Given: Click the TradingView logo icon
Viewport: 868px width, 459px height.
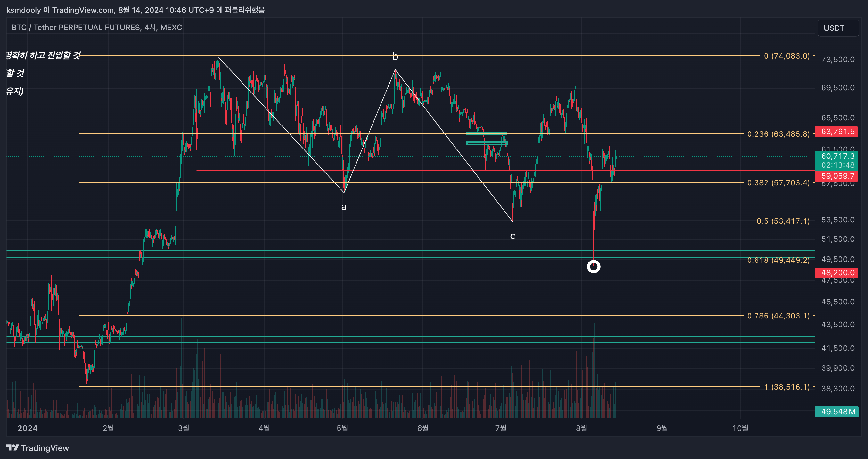Looking at the screenshot, I should pos(12,447).
